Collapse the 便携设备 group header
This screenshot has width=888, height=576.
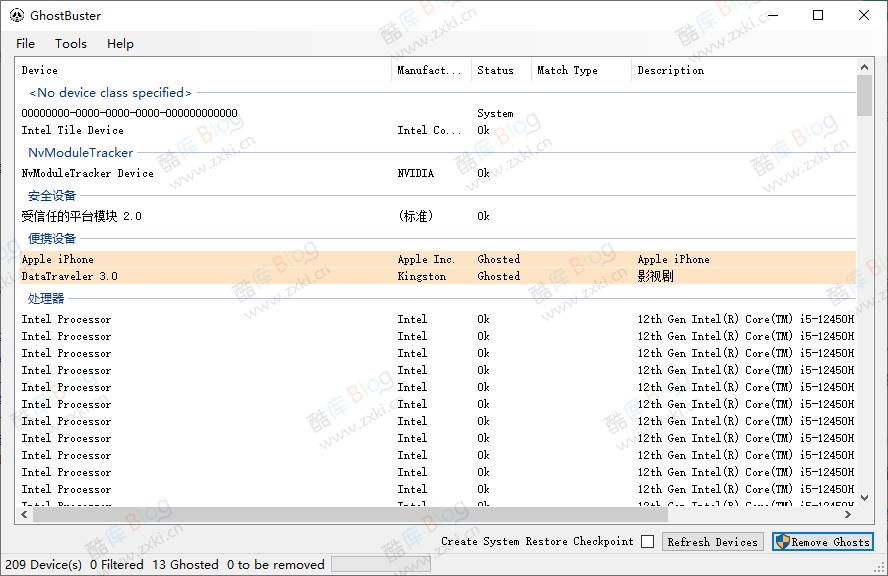(52, 239)
